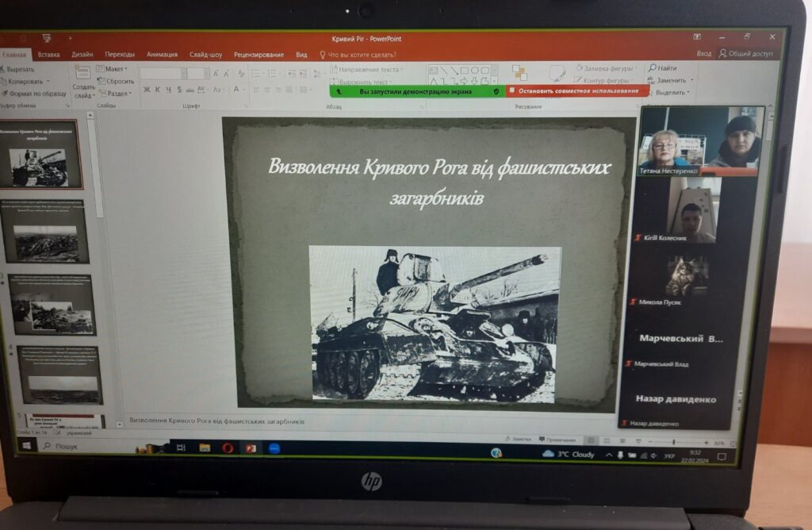Click the green screen sharing status bar
Screen dimensions: 812x530
point(417,92)
